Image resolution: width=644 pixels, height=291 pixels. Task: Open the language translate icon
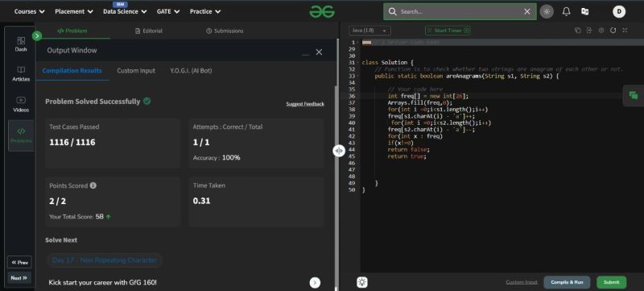585,11
